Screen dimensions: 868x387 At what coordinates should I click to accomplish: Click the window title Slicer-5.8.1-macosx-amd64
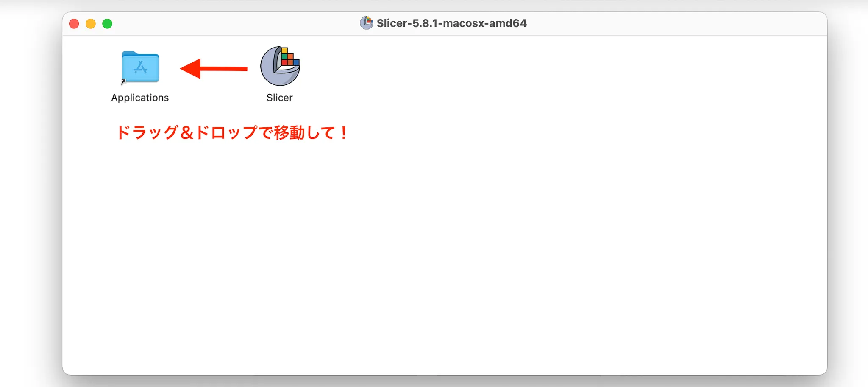tap(452, 23)
